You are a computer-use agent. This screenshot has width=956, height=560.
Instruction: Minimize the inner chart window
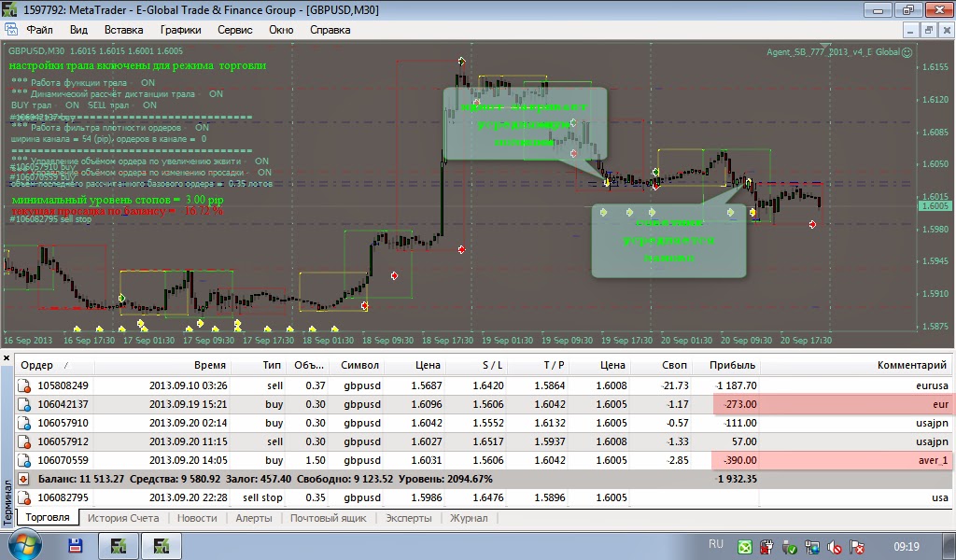coord(911,30)
